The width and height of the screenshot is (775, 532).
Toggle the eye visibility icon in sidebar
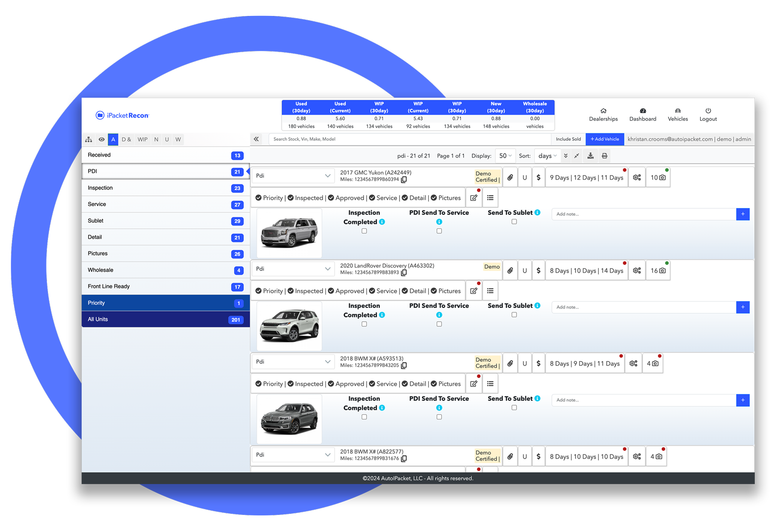click(102, 139)
